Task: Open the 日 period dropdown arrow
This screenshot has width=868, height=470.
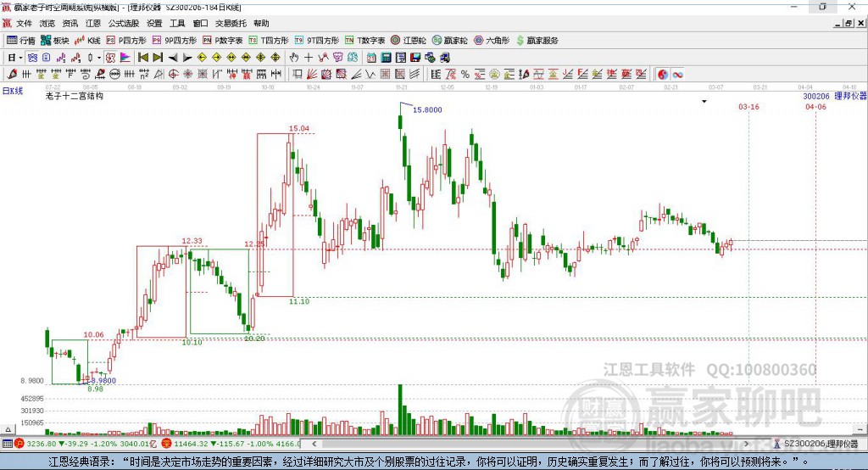Action: click(20, 58)
